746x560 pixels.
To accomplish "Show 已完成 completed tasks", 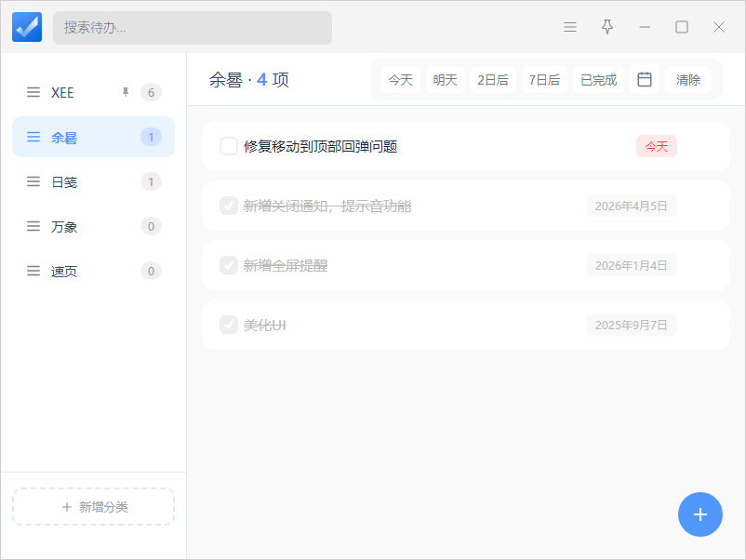I will pos(598,79).
